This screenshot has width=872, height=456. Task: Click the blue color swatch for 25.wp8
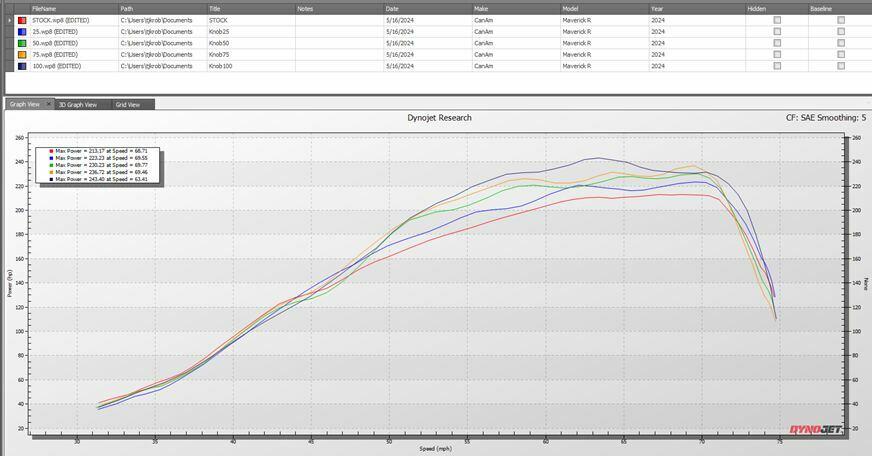(x=22, y=32)
